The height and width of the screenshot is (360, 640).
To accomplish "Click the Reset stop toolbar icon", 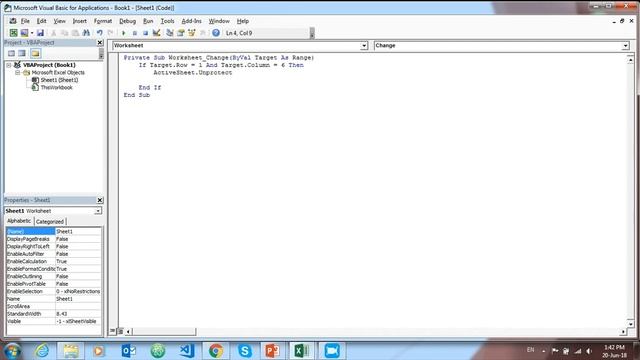I will (x=145, y=33).
